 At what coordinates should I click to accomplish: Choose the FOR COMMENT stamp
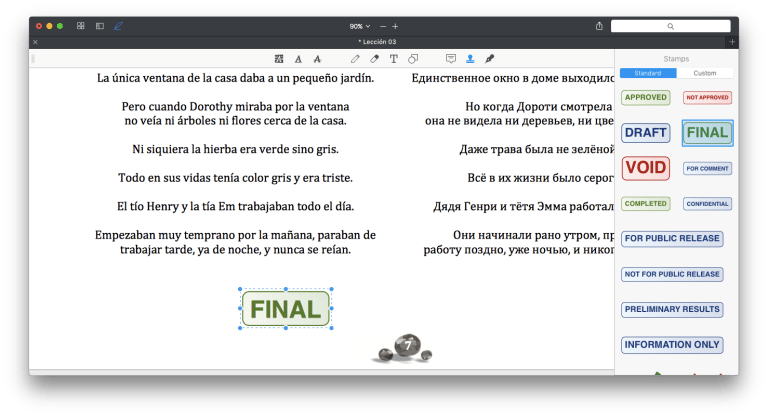[707, 169]
